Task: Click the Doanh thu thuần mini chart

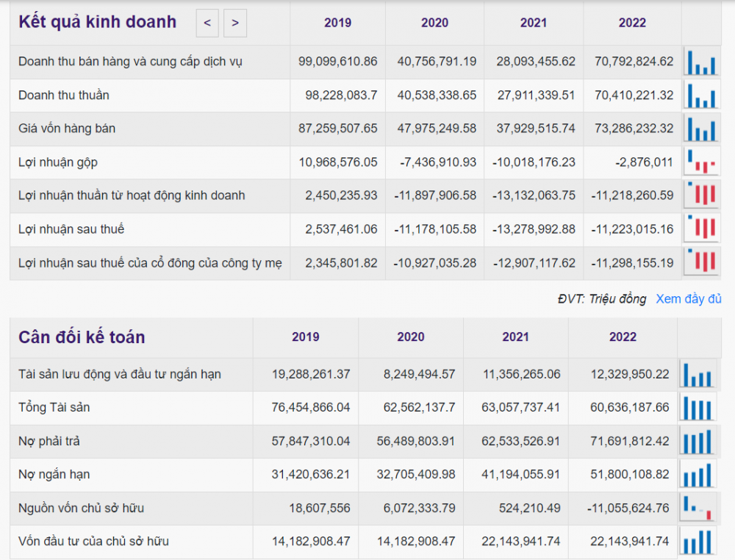Action: pos(701,96)
